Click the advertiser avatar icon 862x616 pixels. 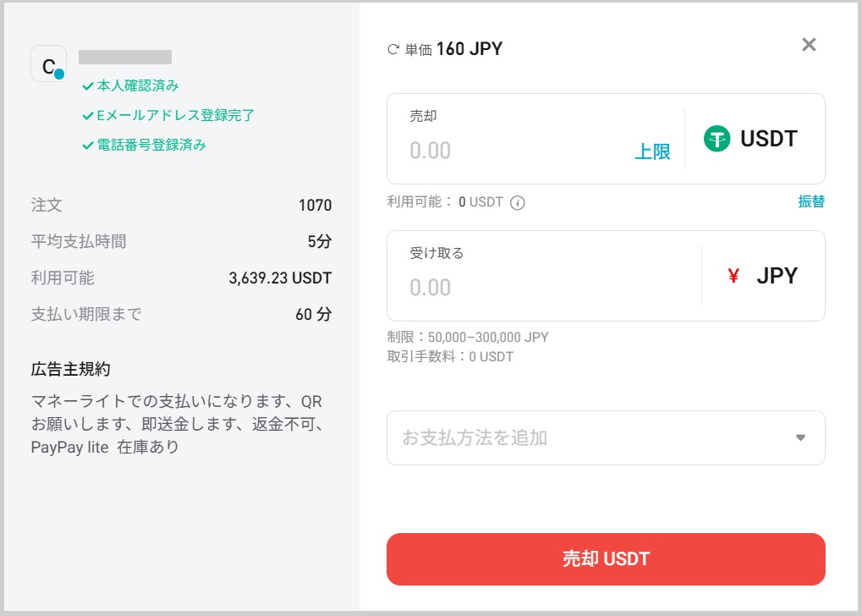click(x=48, y=63)
